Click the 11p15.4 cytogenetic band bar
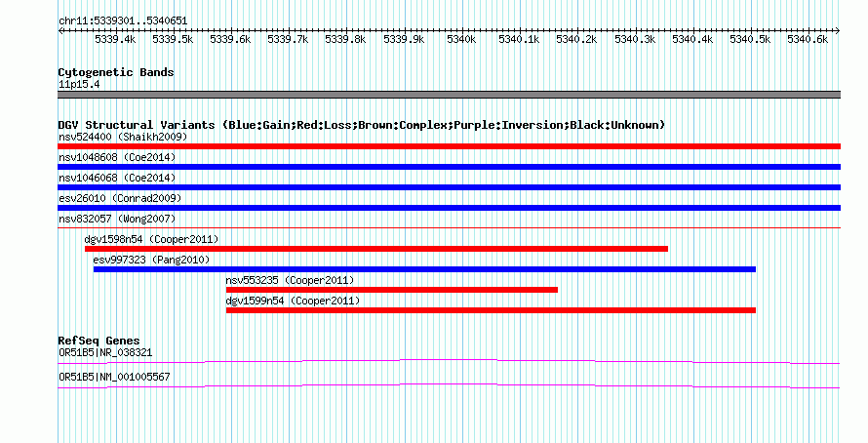This screenshot has height=443, width=868. click(x=449, y=95)
